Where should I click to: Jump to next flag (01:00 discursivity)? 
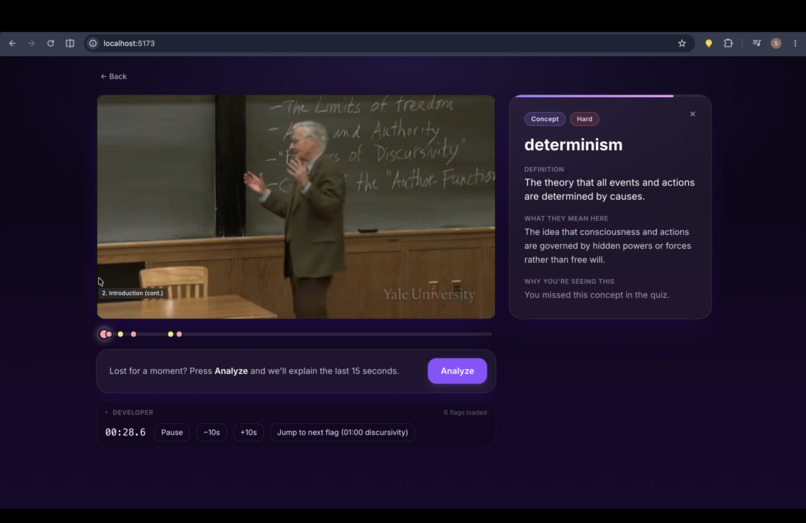click(342, 432)
